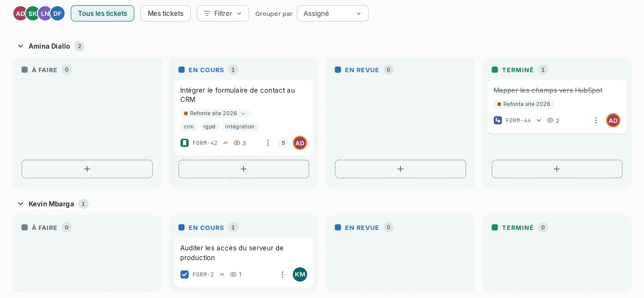
Task: Click the task checkbox icon beside FORM-2
Action: pos(185,274)
